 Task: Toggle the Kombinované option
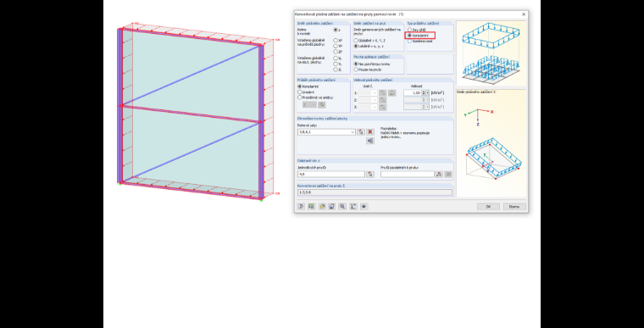pyautogui.click(x=409, y=41)
